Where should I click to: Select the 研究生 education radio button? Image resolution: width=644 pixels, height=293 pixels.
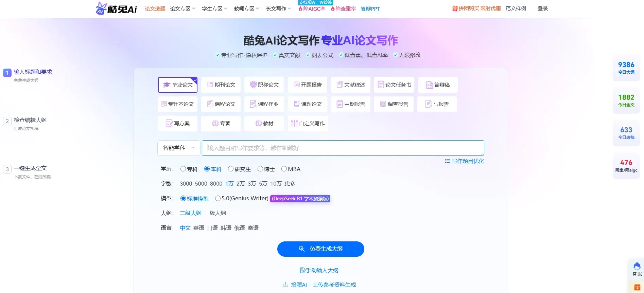[231, 169]
